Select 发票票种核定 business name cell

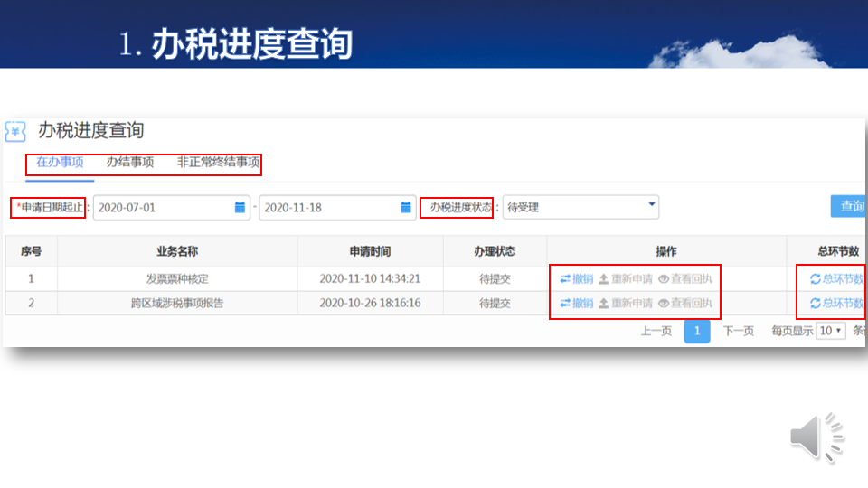pos(177,279)
